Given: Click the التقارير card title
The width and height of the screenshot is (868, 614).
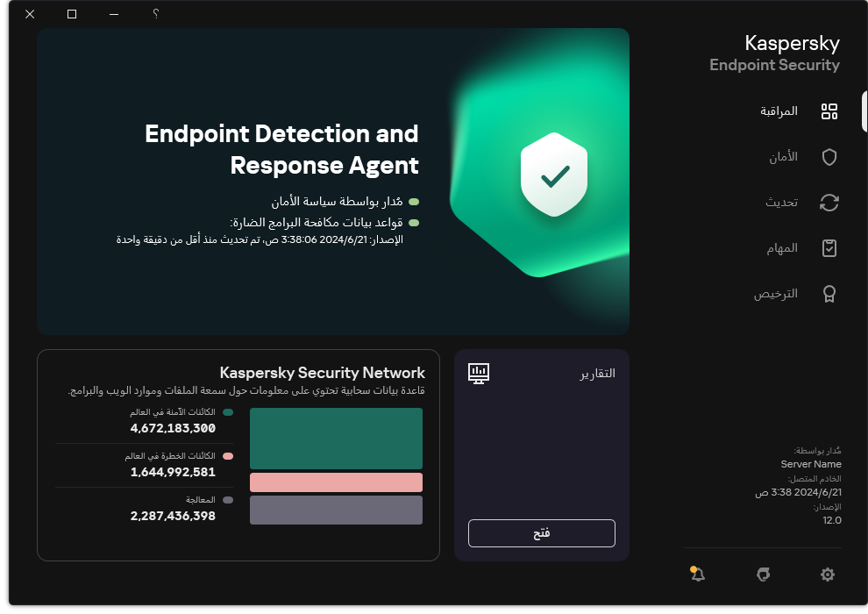Looking at the screenshot, I should coord(597,374).
